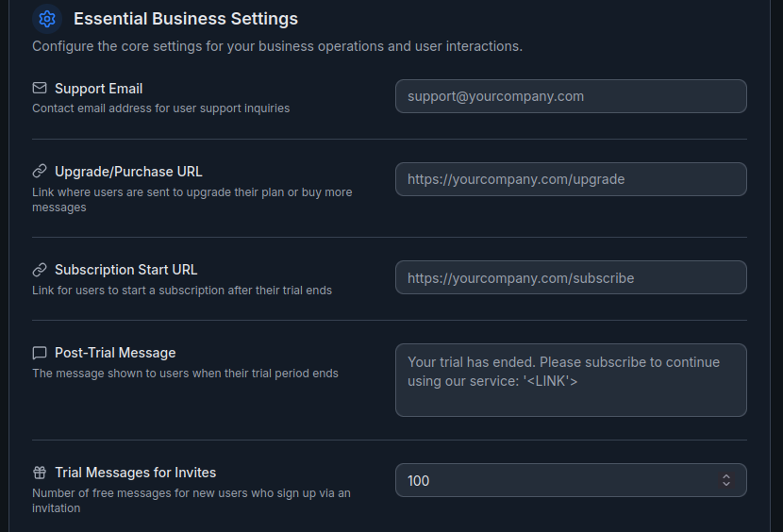The width and height of the screenshot is (783, 532).
Task: Click the Upgrade/Purchase URL label
Action: (x=128, y=172)
